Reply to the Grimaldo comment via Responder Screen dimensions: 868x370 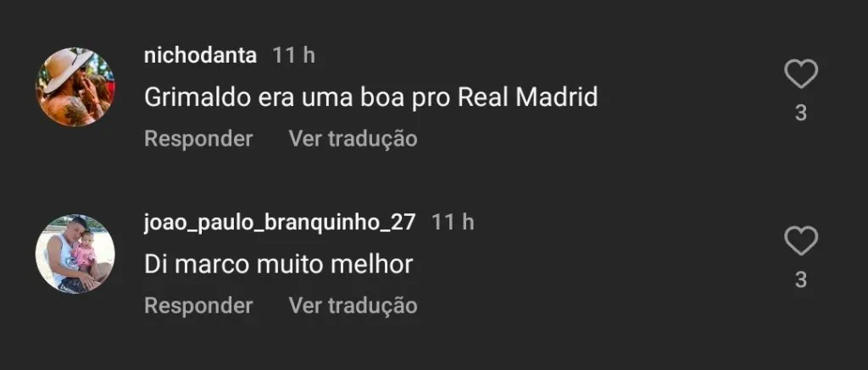[x=198, y=139]
